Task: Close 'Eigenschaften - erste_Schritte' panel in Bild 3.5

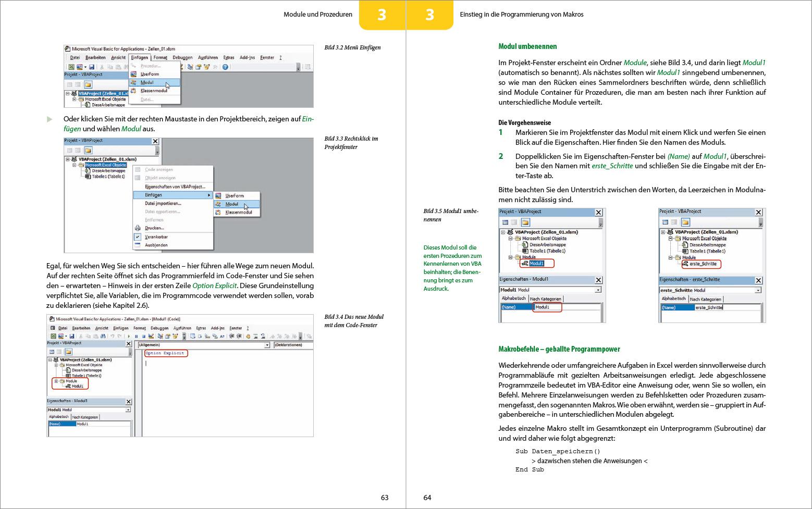Action: (x=758, y=280)
